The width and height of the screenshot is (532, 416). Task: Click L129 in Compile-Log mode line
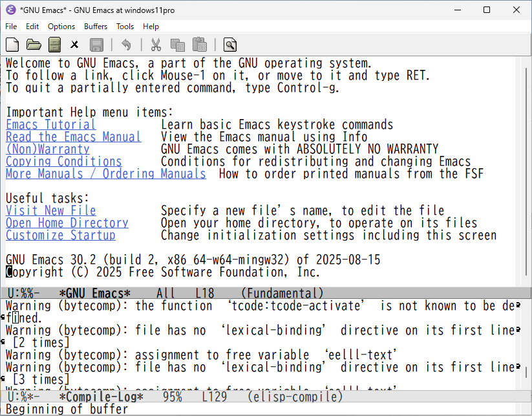tap(215, 397)
